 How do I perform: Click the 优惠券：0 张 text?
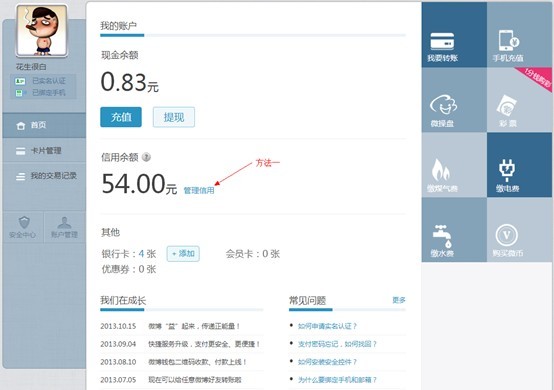(129, 269)
